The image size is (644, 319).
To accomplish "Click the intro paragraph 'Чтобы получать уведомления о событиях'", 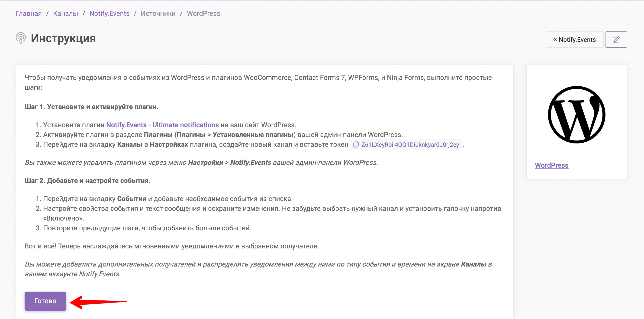I will (258, 82).
